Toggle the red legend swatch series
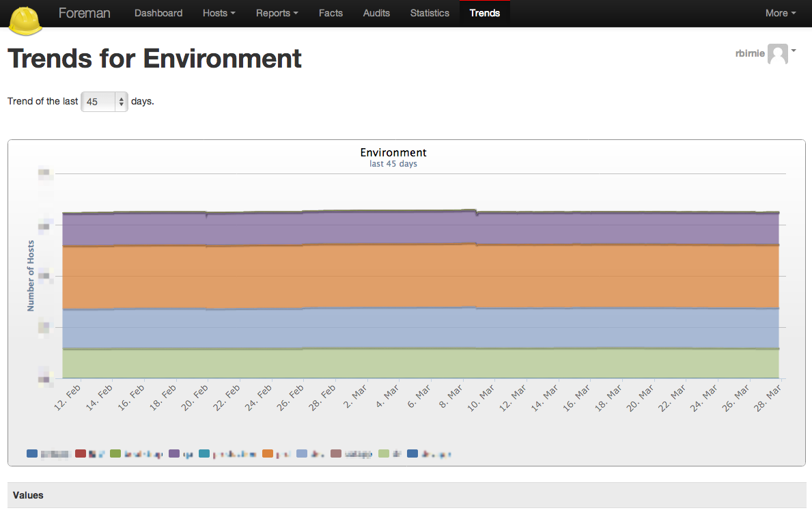812x517 pixels. 81,453
